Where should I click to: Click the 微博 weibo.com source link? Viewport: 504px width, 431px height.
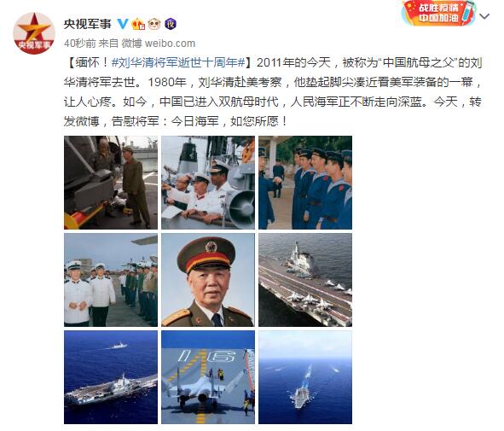(158, 43)
